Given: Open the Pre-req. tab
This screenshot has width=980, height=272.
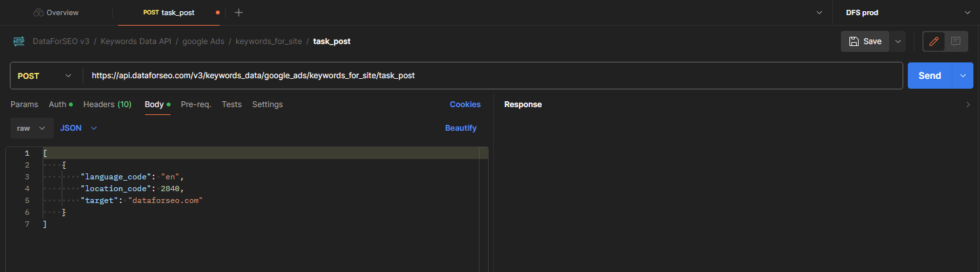Looking at the screenshot, I should pyautogui.click(x=196, y=104).
